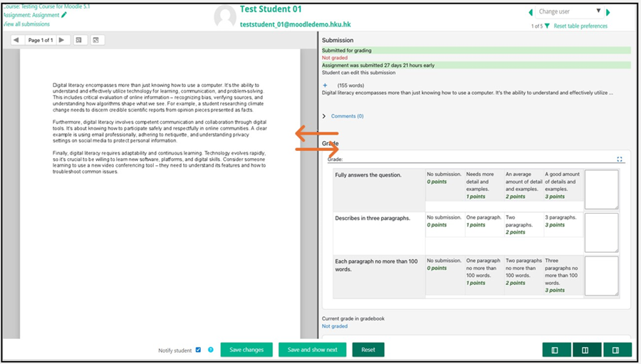Click Reset table preferences link

pyautogui.click(x=580, y=26)
